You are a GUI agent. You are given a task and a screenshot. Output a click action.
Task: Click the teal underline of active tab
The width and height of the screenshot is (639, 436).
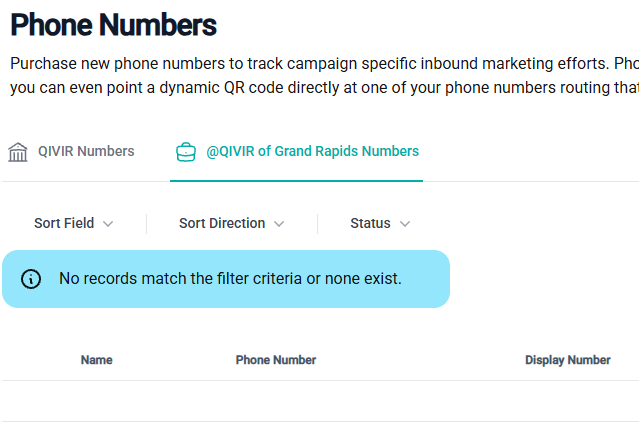297,181
